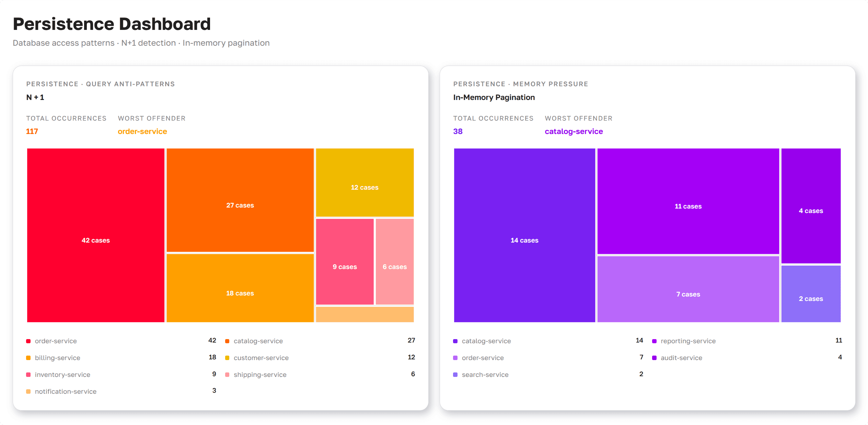This screenshot has width=868, height=425.
Task: Select the 7 cases lavender tile
Action: pyautogui.click(x=688, y=289)
